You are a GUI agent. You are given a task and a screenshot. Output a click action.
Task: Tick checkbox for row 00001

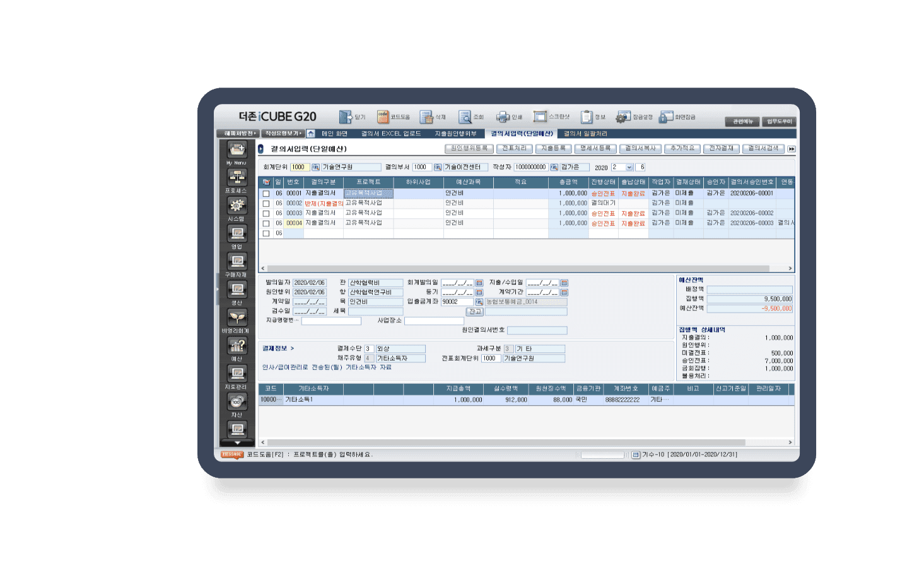[x=266, y=193]
